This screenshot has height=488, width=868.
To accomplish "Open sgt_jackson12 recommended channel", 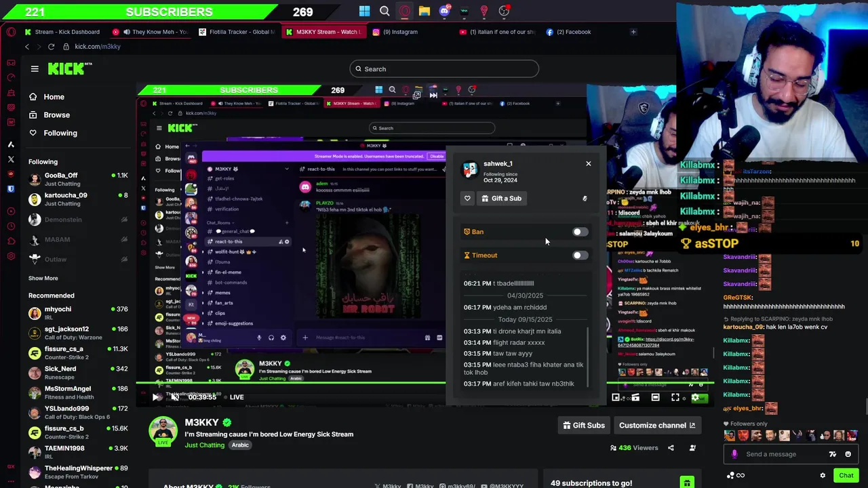I will (x=77, y=333).
